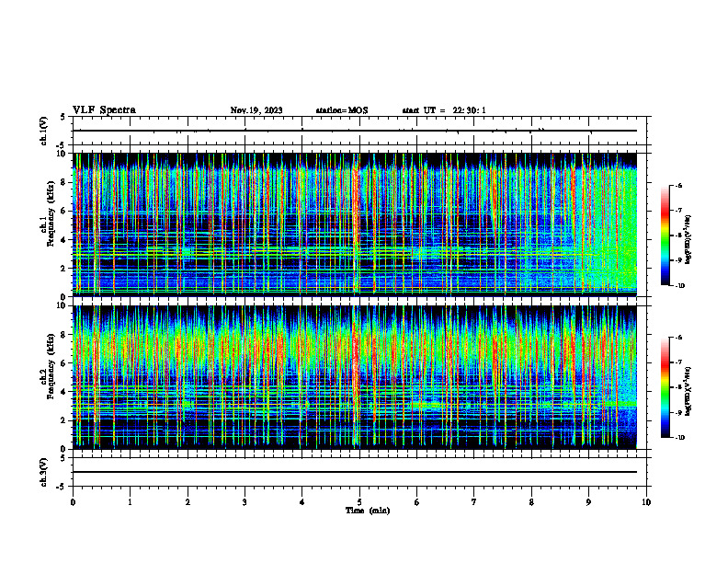Click time axis tick label '1'
Screen dimensions: 728x563
130,502
